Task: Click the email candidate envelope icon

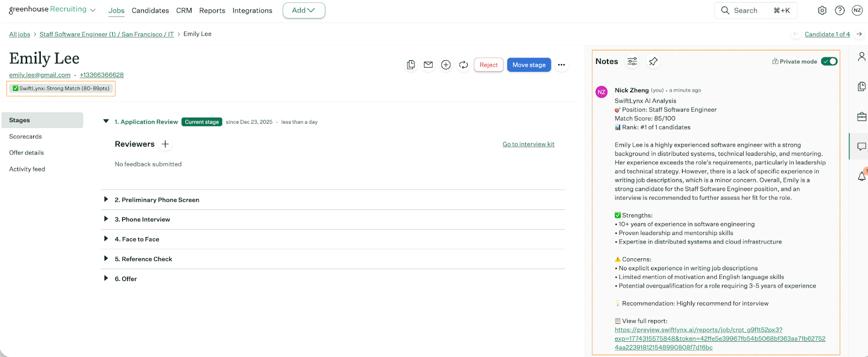Action: (x=428, y=65)
